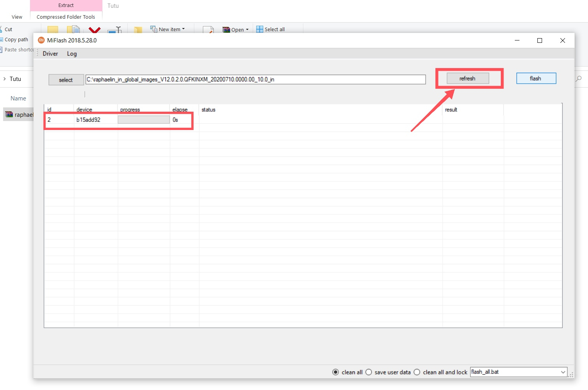
Task: Click the Explorer search magnifier icon
Action: (579, 79)
